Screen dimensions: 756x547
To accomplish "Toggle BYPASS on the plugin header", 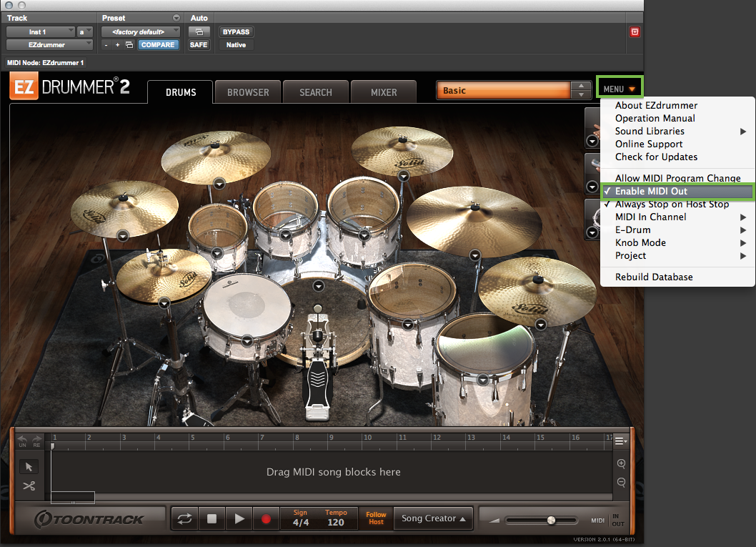I will 236,31.
